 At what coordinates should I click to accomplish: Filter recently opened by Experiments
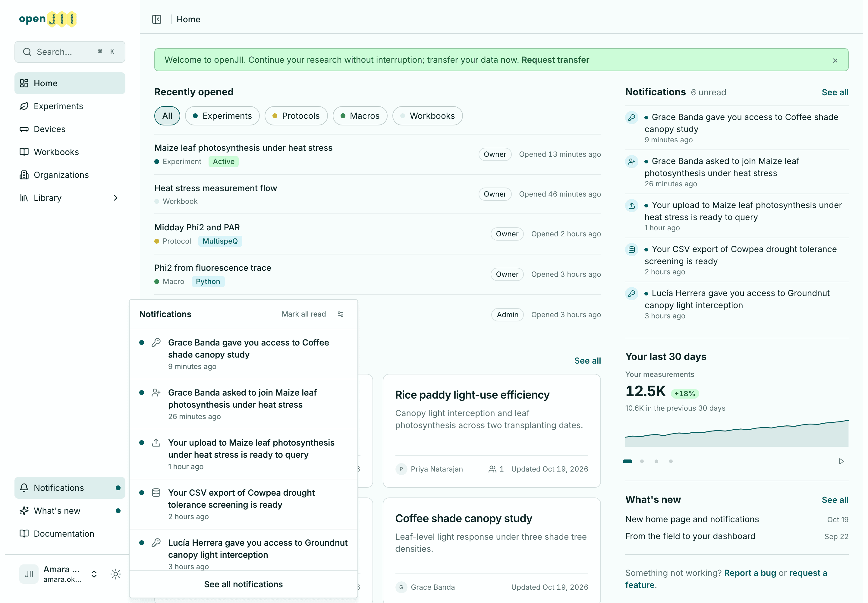point(222,116)
